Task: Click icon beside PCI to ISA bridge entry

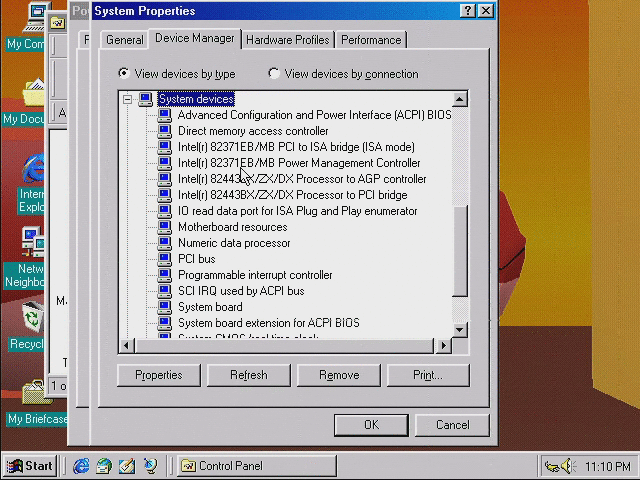Action: (x=164, y=147)
